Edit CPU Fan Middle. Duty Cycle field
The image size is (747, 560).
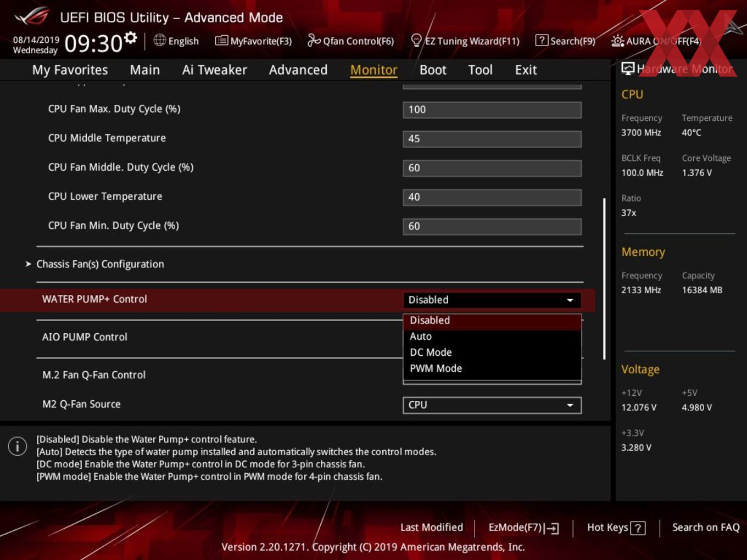tap(492, 168)
